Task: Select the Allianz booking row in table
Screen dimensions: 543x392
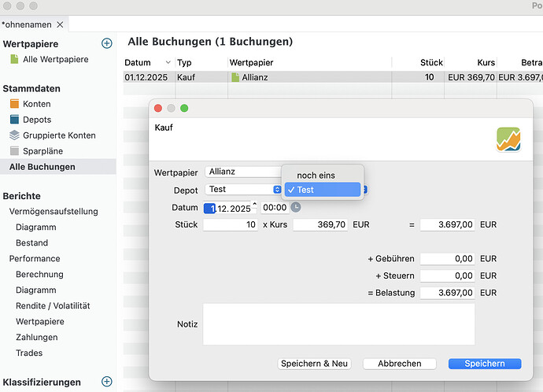Action: 260,77
